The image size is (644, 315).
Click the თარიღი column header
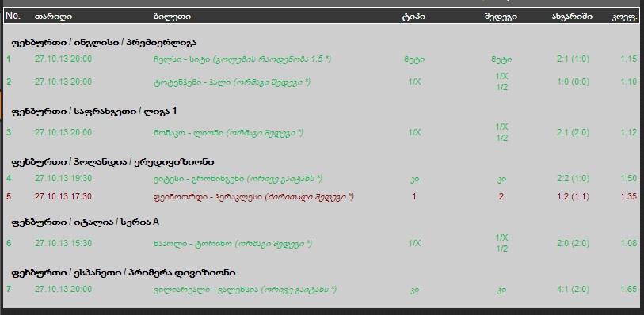coord(54,17)
